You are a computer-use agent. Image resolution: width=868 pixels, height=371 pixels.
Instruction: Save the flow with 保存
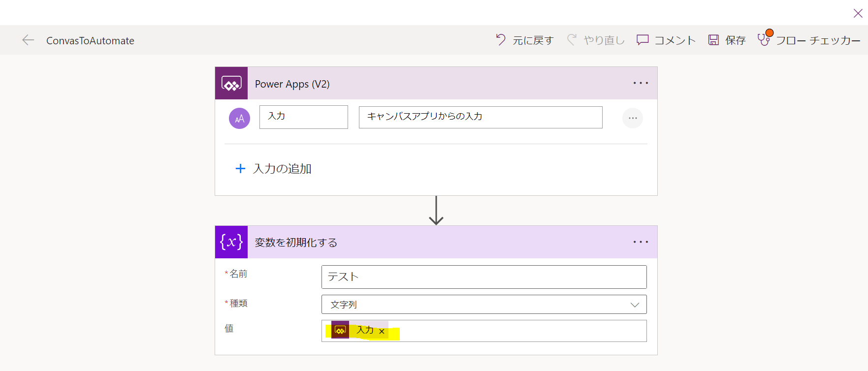(727, 40)
